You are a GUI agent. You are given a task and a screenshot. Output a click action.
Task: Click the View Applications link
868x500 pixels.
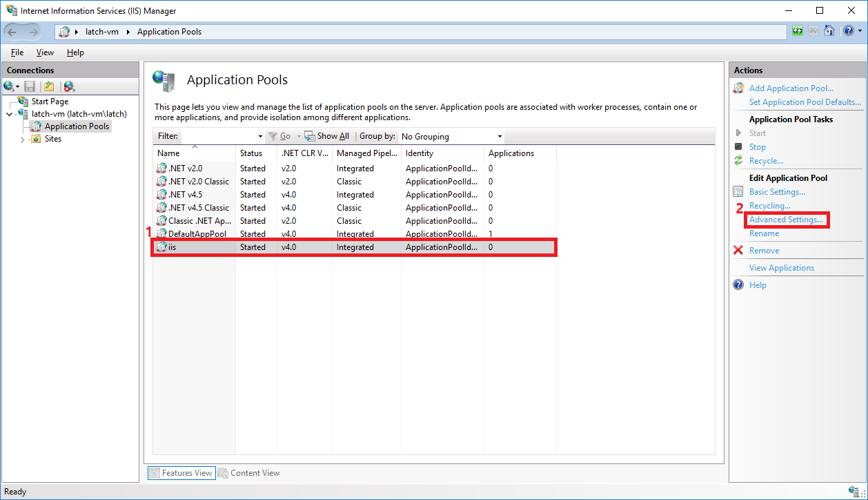click(x=782, y=268)
